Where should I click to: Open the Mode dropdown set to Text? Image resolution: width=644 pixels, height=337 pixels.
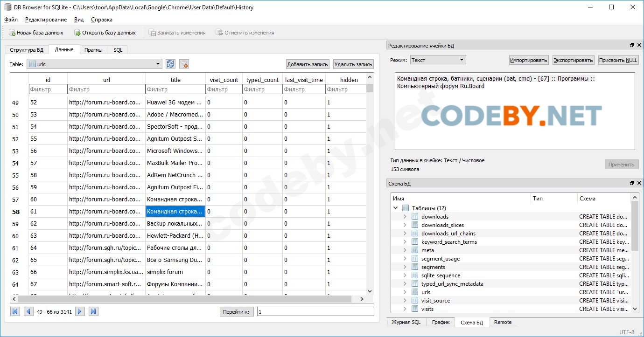pos(462,60)
